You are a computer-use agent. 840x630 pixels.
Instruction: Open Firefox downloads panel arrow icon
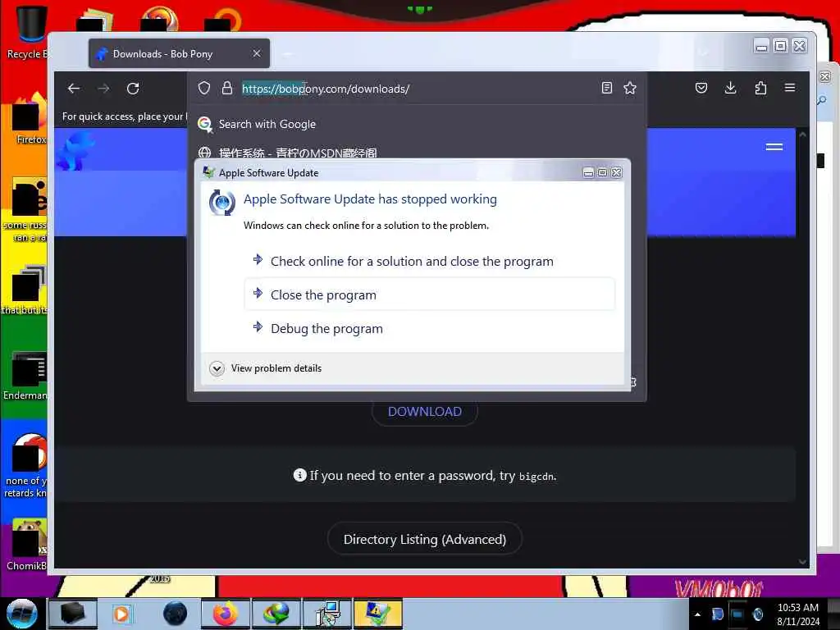[x=730, y=88]
